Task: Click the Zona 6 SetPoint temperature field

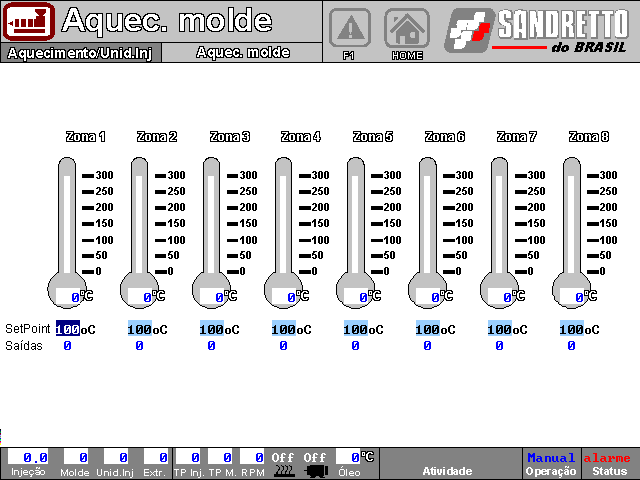Action: pyautogui.click(x=428, y=329)
